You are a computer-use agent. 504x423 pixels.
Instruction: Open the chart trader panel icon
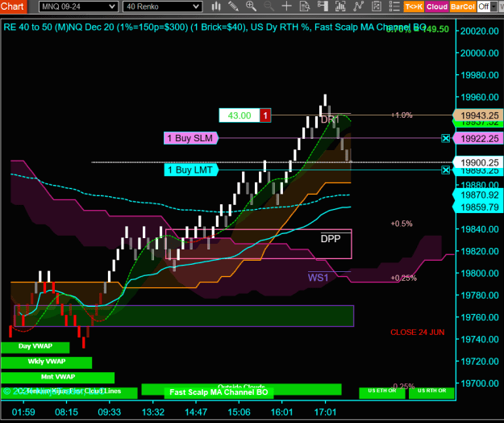[323, 6]
